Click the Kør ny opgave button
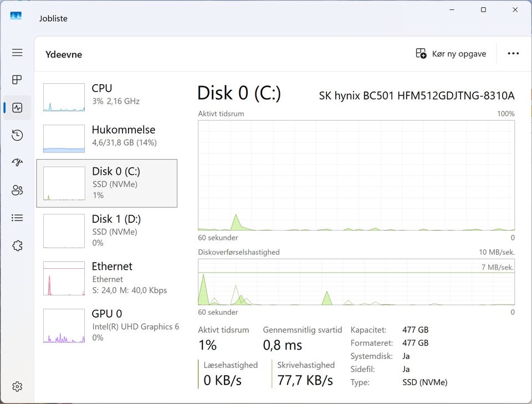The width and height of the screenshot is (532, 404). [x=451, y=54]
